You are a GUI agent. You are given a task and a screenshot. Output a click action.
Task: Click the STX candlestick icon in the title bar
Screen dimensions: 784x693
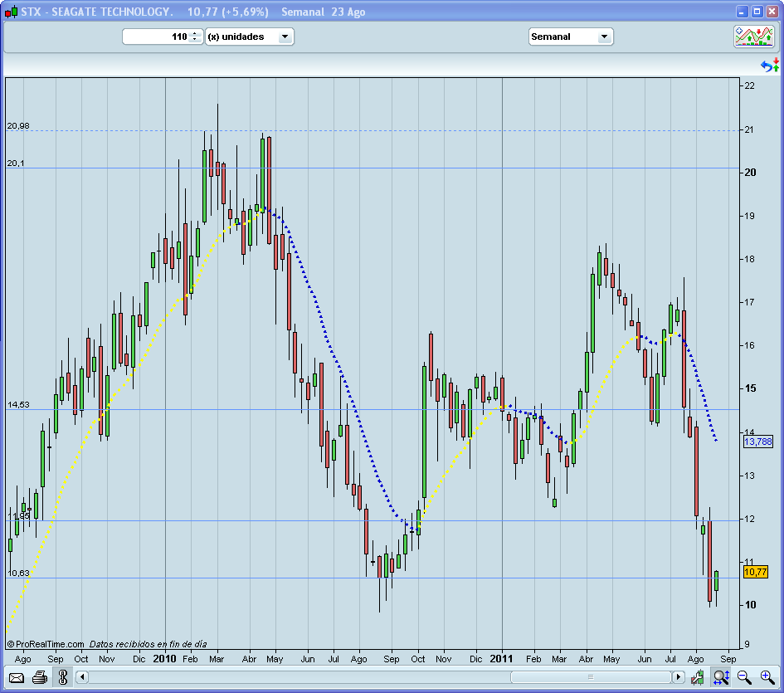coord(10,12)
